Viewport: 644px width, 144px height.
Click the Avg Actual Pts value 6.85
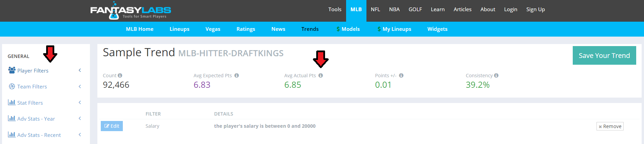pos(292,85)
